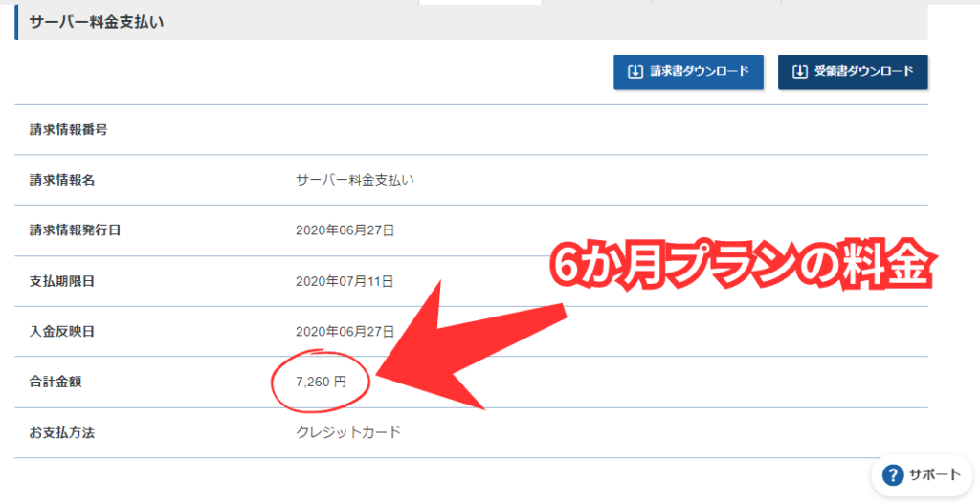Select the 7,260 円 total amount
The height and width of the screenshot is (503, 980).
coord(321,382)
